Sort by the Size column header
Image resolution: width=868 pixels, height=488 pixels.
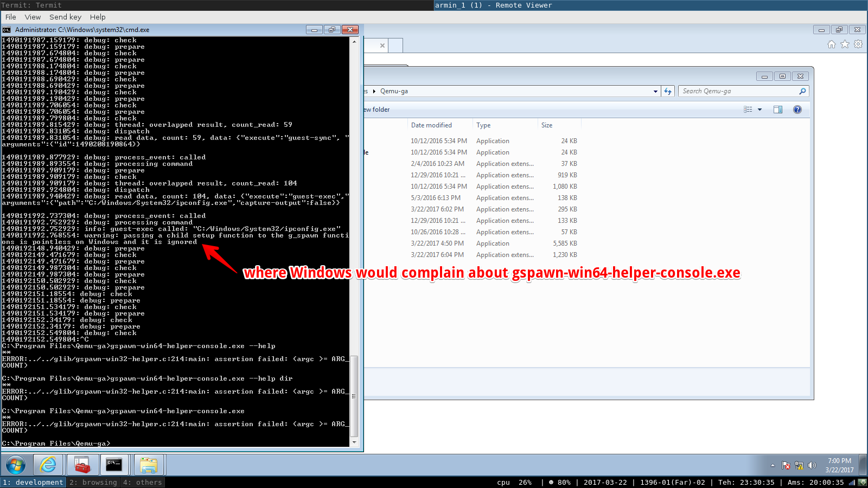pos(547,125)
